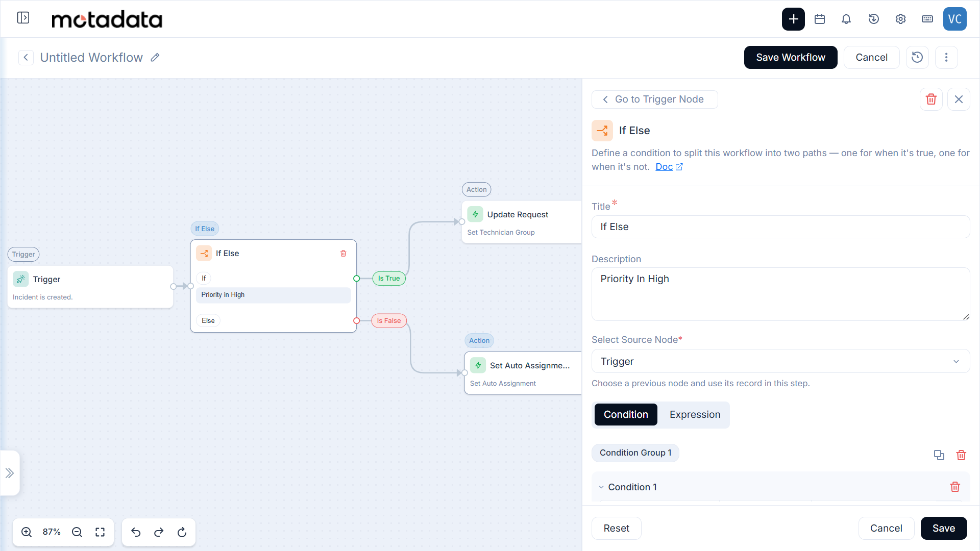Click the Update Request lightning icon

475,214
